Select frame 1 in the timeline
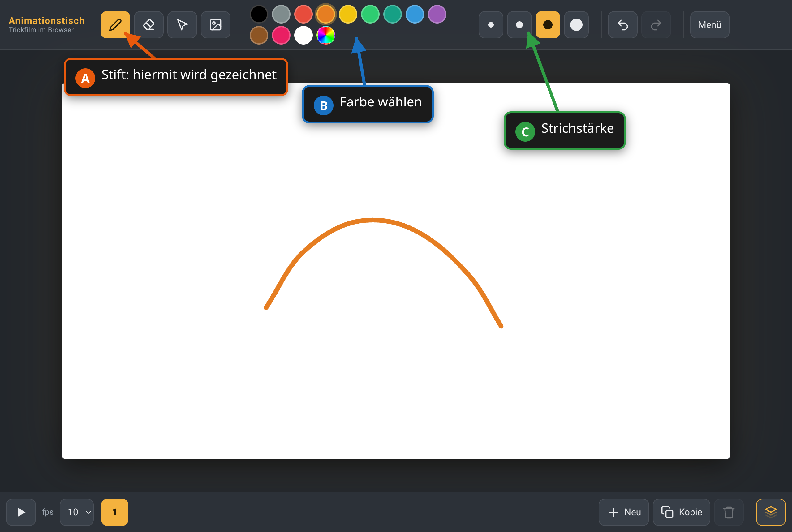This screenshot has height=532, width=792. pos(115,512)
